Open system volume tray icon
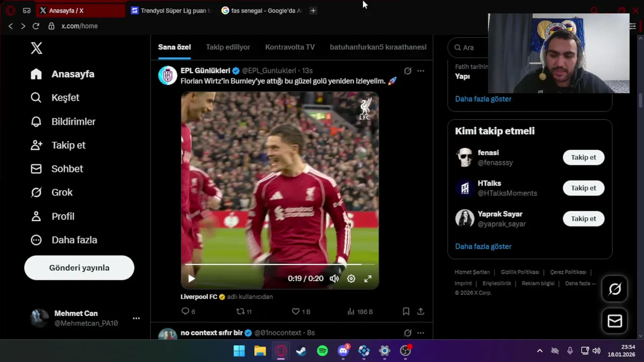The image size is (644, 362). pos(597,351)
